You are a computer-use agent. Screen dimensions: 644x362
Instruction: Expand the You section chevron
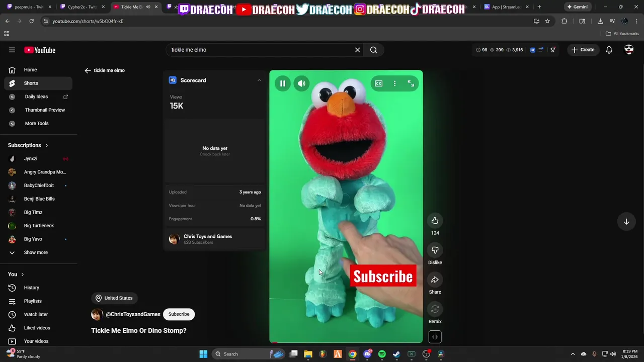[x=23, y=275]
